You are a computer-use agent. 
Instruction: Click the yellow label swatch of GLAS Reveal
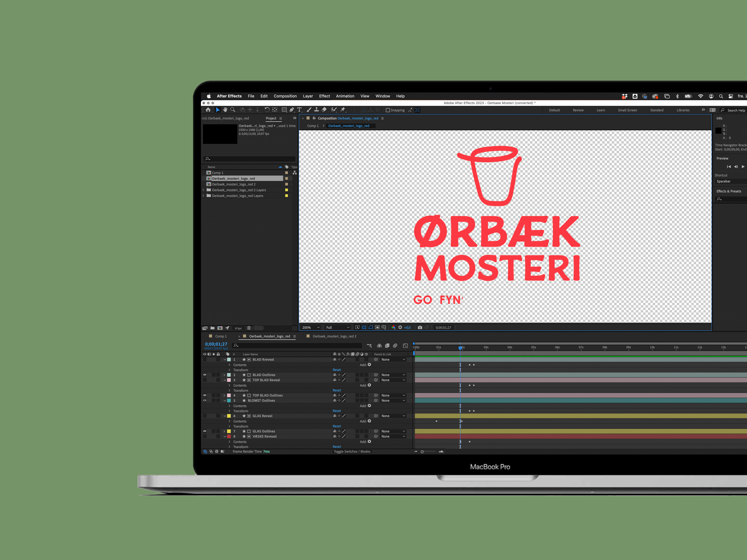point(229,416)
